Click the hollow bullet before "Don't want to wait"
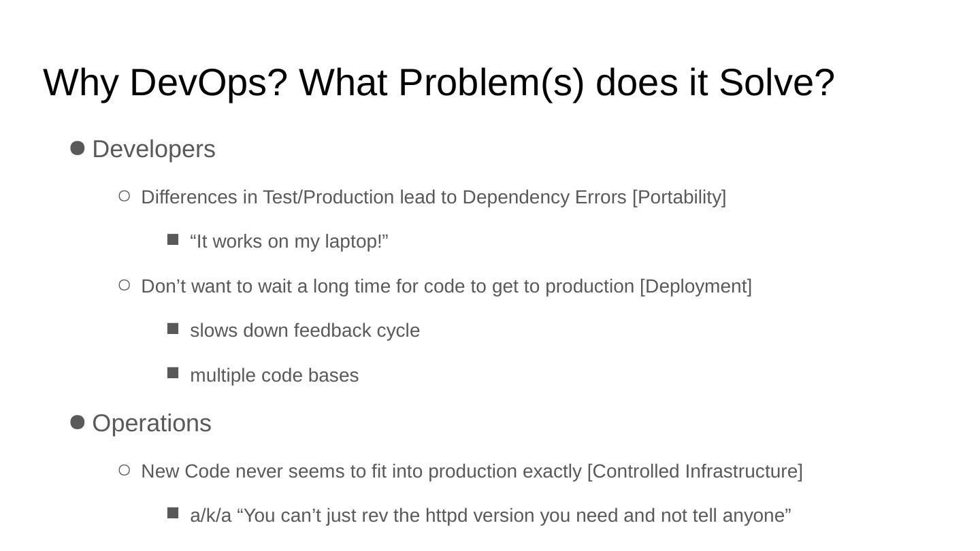Viewport: 980px width, 551px height. (125, 286)
